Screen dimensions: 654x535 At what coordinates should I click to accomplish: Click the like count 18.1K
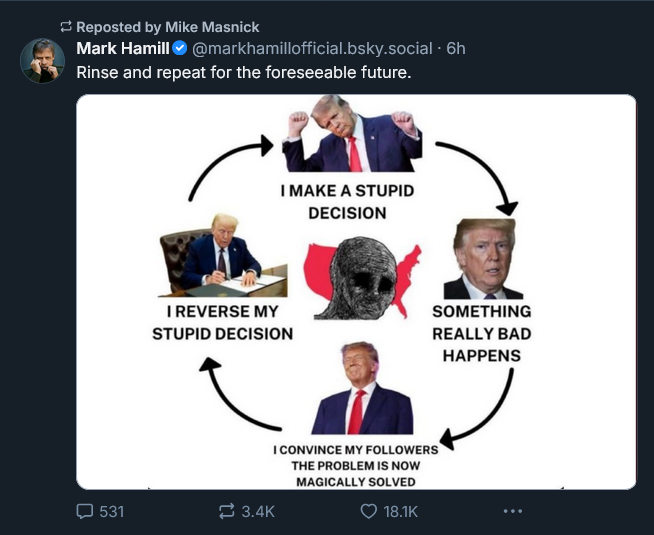point(401,511)
